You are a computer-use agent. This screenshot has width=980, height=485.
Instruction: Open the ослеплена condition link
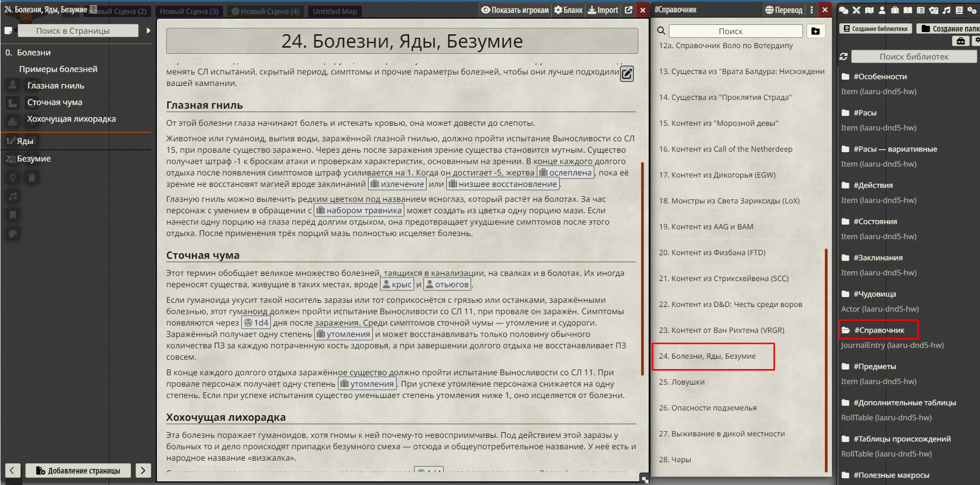(565, 173)
